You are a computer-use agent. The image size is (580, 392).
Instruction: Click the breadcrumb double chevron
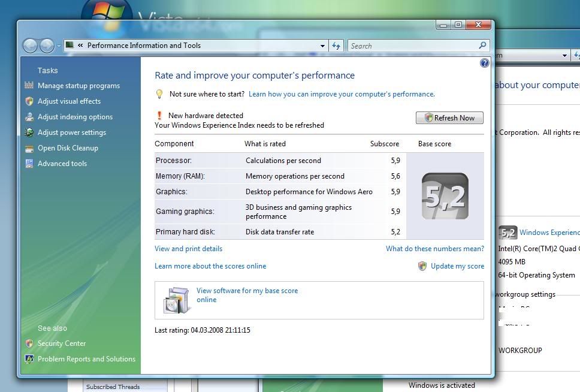[x=80, y=46]
